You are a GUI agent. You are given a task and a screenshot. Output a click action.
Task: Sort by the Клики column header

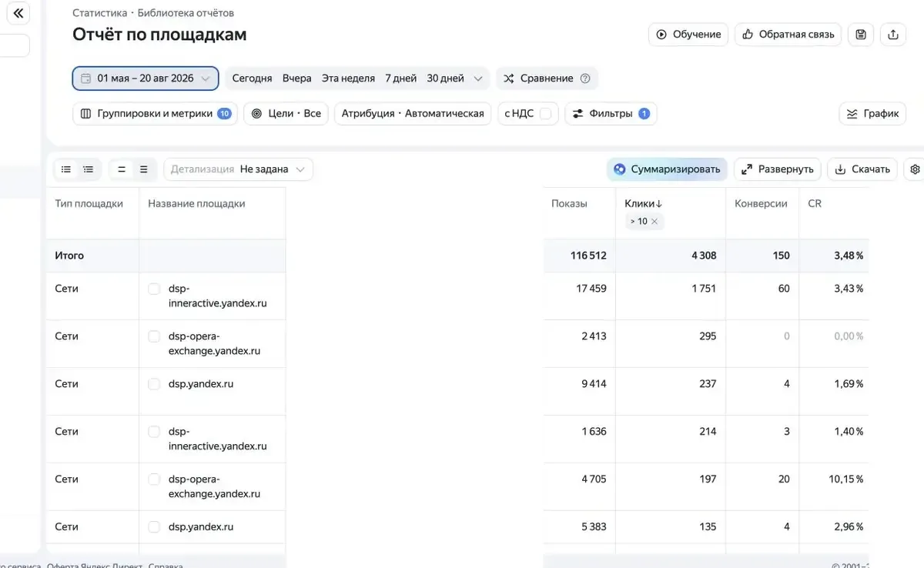(643, 204)
